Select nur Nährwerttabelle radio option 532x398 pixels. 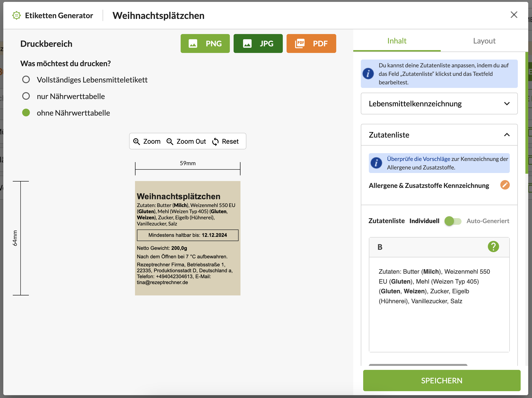pyautogui.click(x=26, y=96)
